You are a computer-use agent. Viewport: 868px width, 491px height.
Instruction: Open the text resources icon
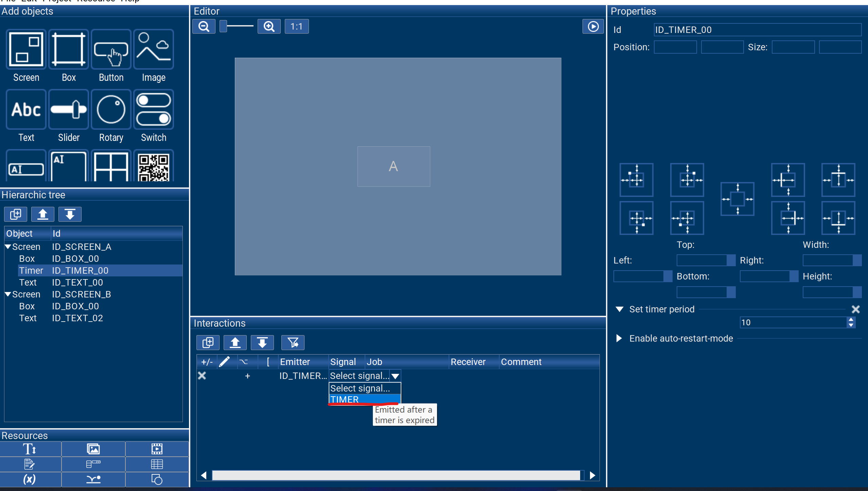[30, 449]
